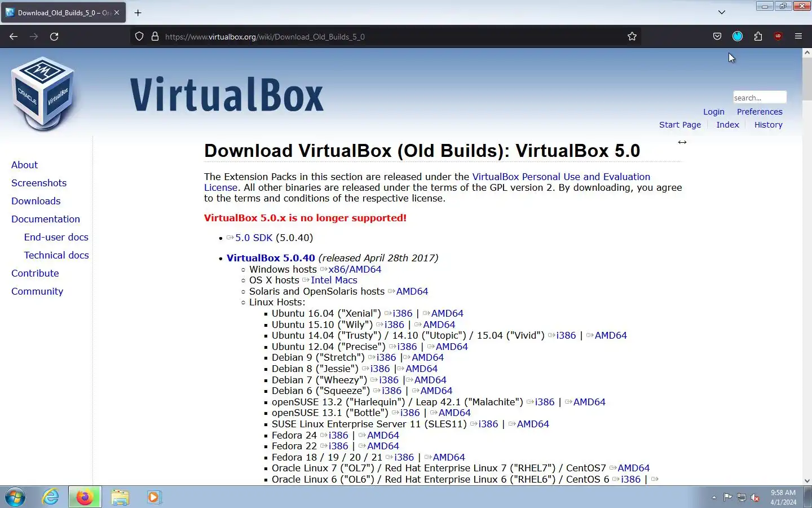Open Downloads in the sidebar

[36, 201]
